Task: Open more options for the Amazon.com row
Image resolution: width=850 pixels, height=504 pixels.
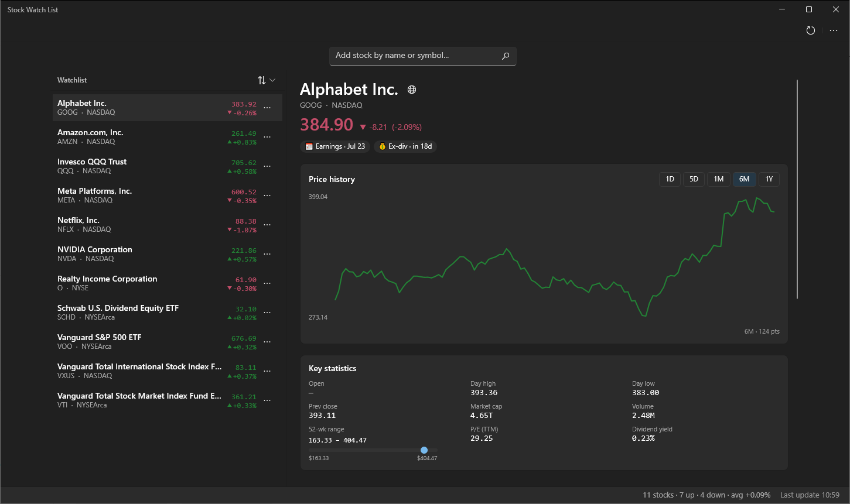Action: tap(267, 137)
